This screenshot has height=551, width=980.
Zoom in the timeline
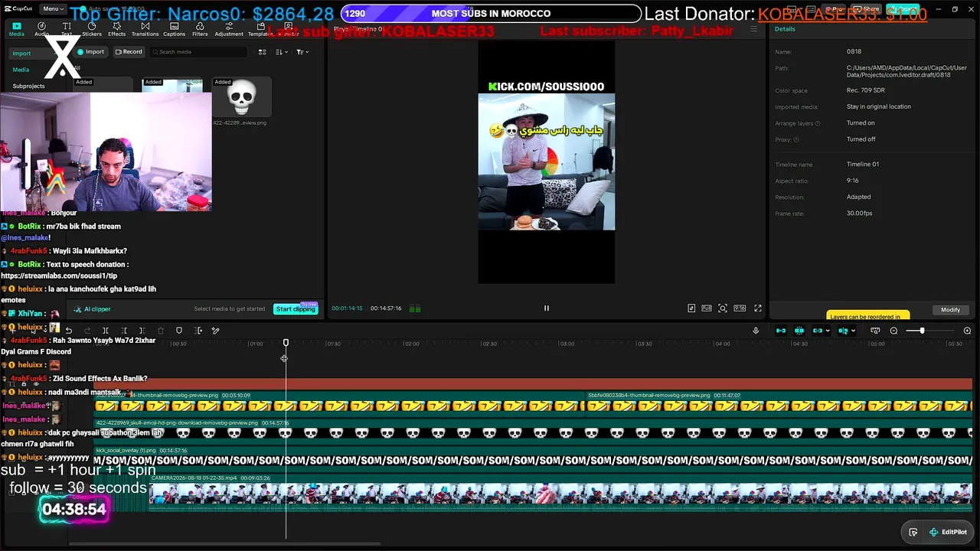pyautogui.click(x=967, y=331)
